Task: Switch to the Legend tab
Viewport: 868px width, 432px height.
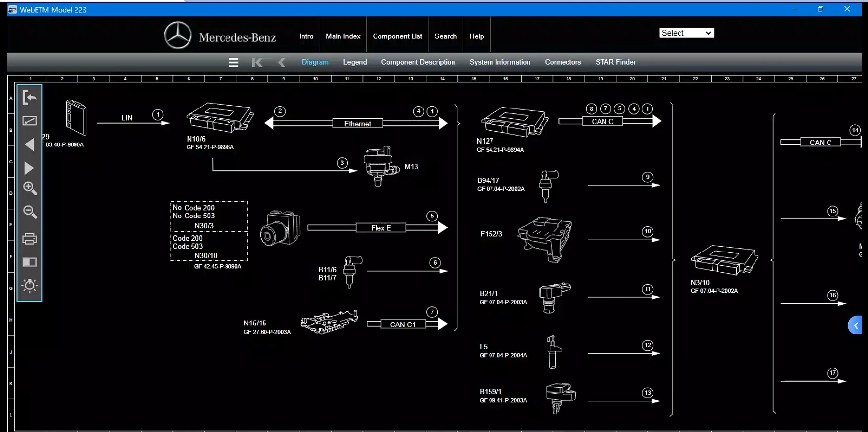Action: (355, 62)
